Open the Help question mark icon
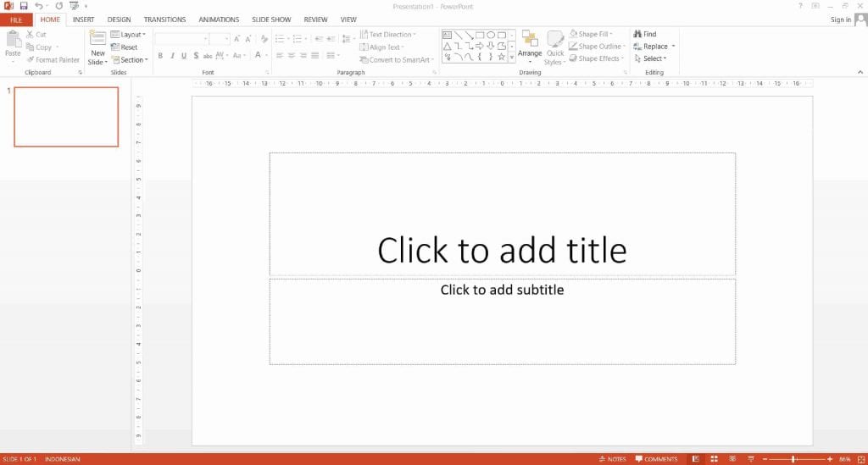Image resolution: width=868 pixels, height=465 pixels. click(800, 6)
